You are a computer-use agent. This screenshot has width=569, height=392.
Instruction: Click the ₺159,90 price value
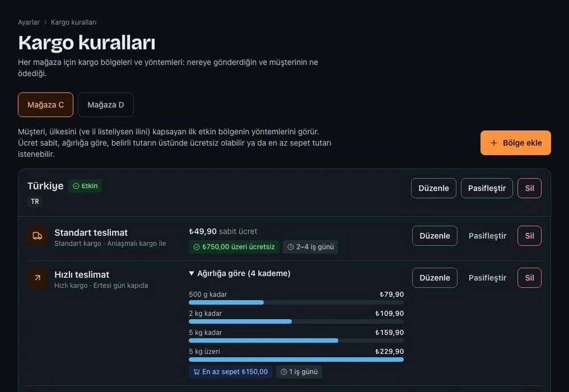click(x=389, y=332)
